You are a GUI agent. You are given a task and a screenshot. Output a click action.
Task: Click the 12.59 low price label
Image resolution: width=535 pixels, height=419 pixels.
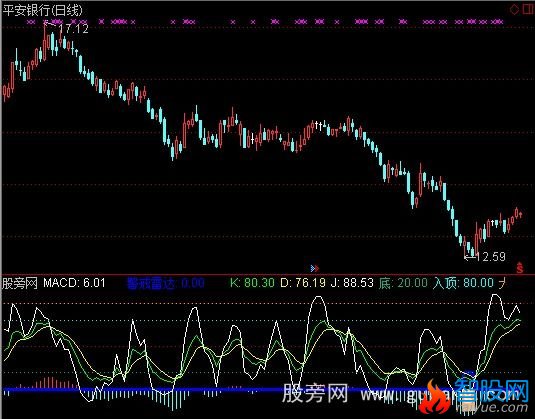490,257
